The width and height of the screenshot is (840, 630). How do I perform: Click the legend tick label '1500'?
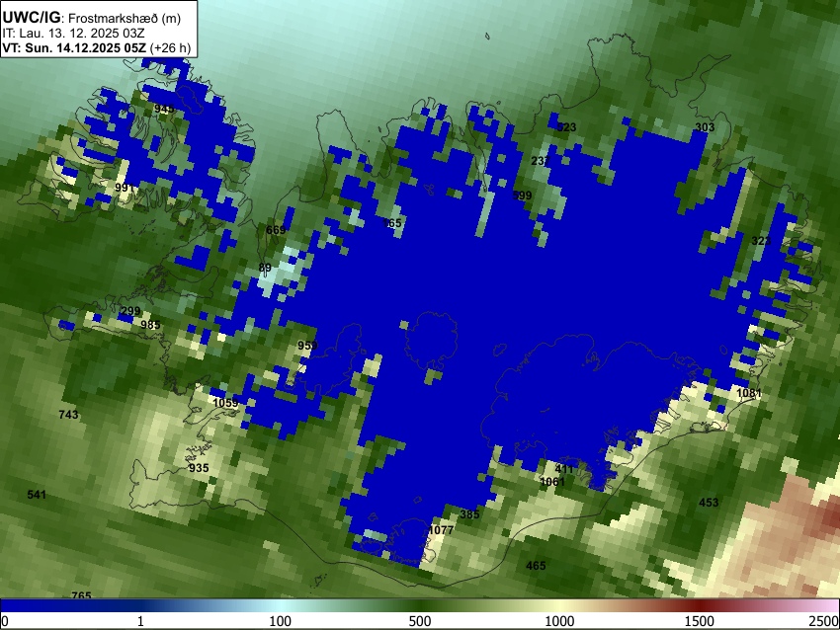pos(700,621)
